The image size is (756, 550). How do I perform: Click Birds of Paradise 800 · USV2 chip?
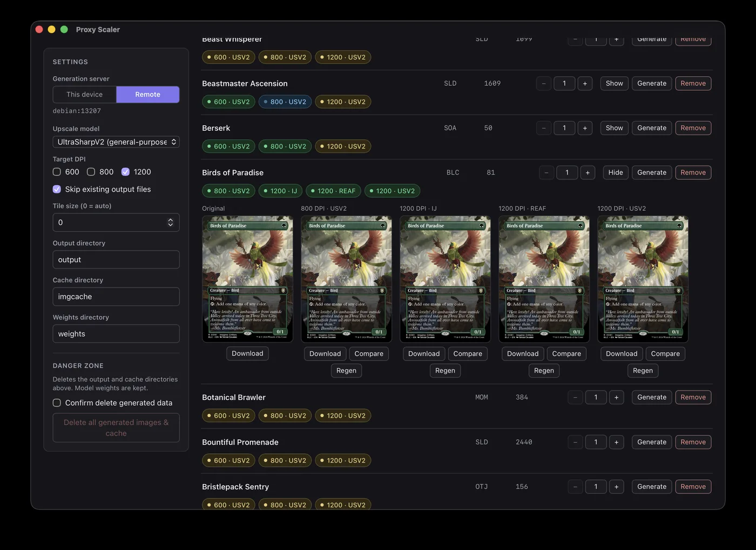pos(228,191)
